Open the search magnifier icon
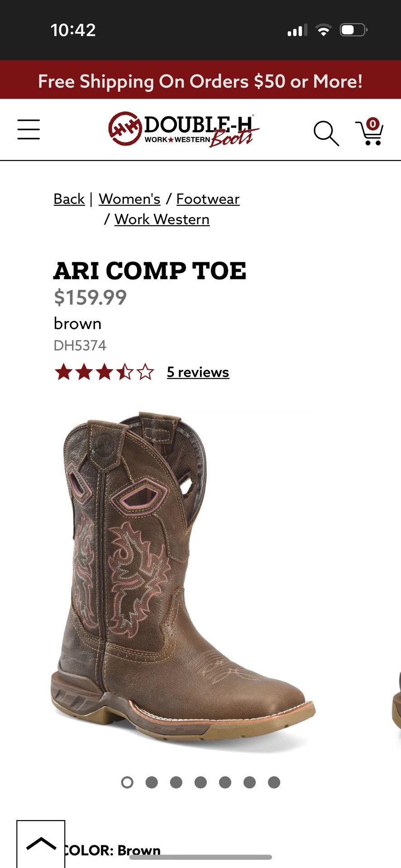 point(326,133)
